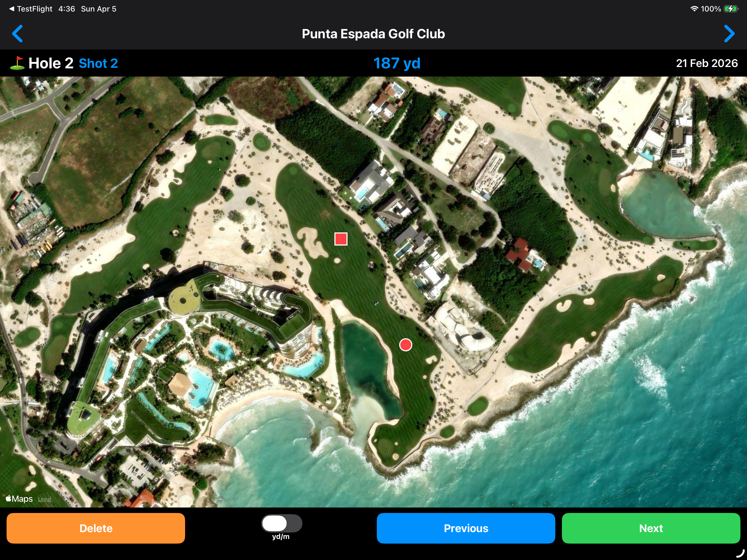Tap the Wi-Fi status icon
This screenshot has width=747, height=560.
point(694,9)
